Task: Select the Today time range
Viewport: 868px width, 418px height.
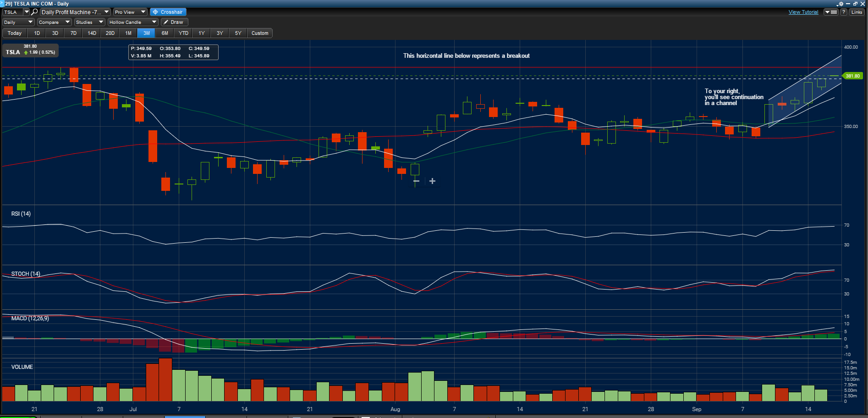Action: [15, 33]
